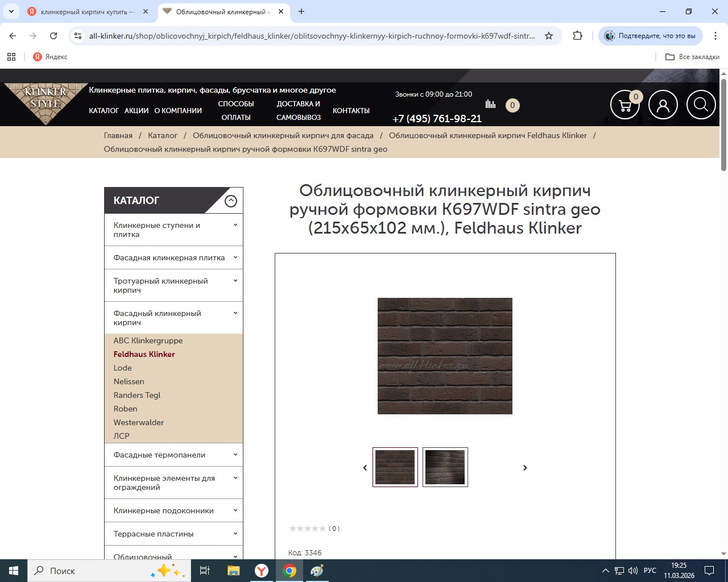This screenshot has width=728, height=582.
Task: Click the site search magnifier icon
Action: tap(701, 105)
